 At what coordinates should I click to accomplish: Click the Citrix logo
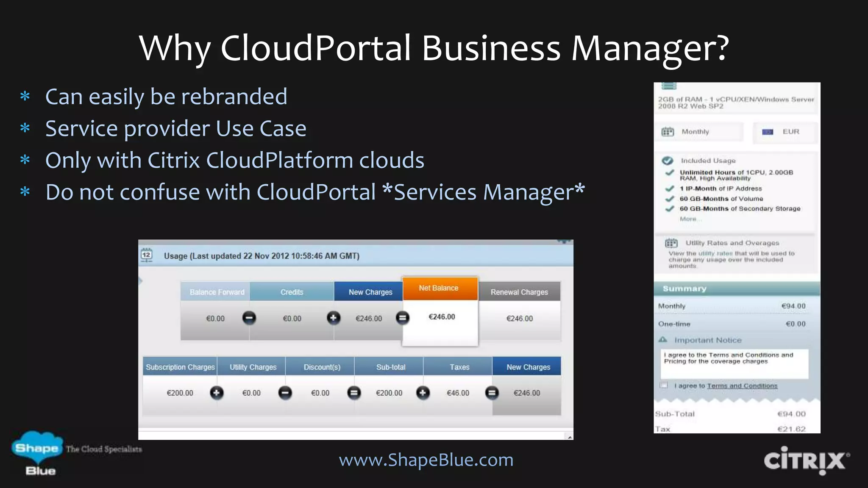click(x=807, y=460)
